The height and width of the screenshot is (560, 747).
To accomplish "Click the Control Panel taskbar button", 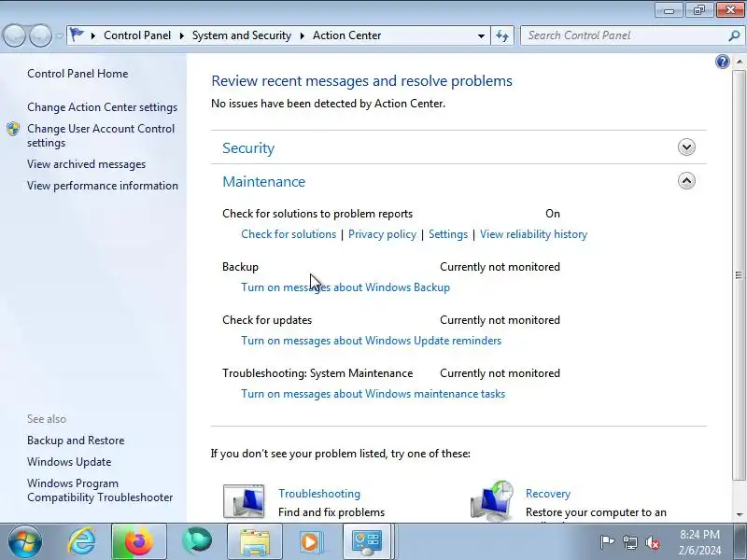I will [367, 541].
